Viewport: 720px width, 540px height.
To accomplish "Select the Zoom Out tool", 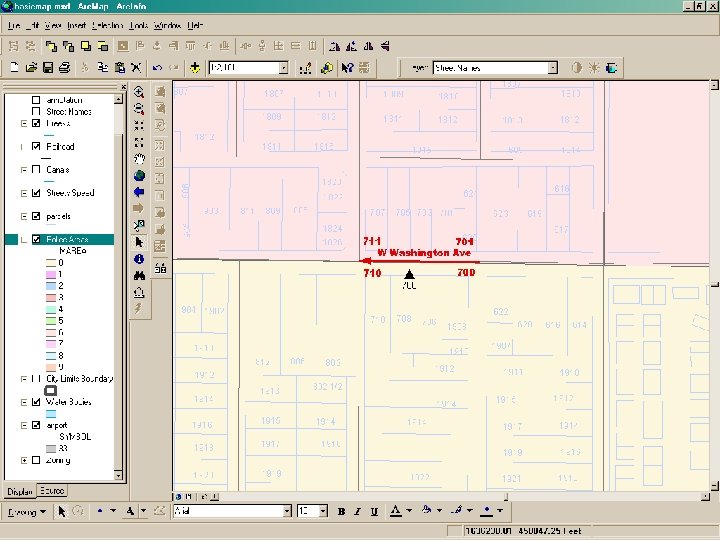I will tap(139, 108).
